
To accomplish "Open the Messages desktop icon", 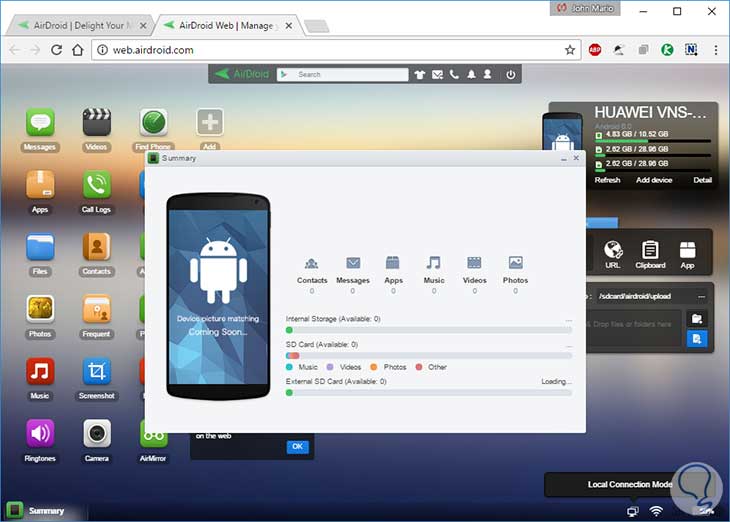I will [40, 123].
